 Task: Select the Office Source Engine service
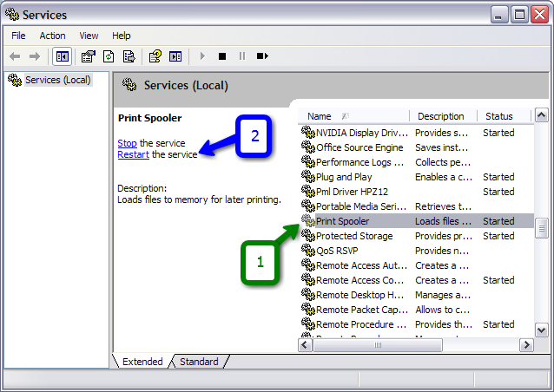[417, 147]
